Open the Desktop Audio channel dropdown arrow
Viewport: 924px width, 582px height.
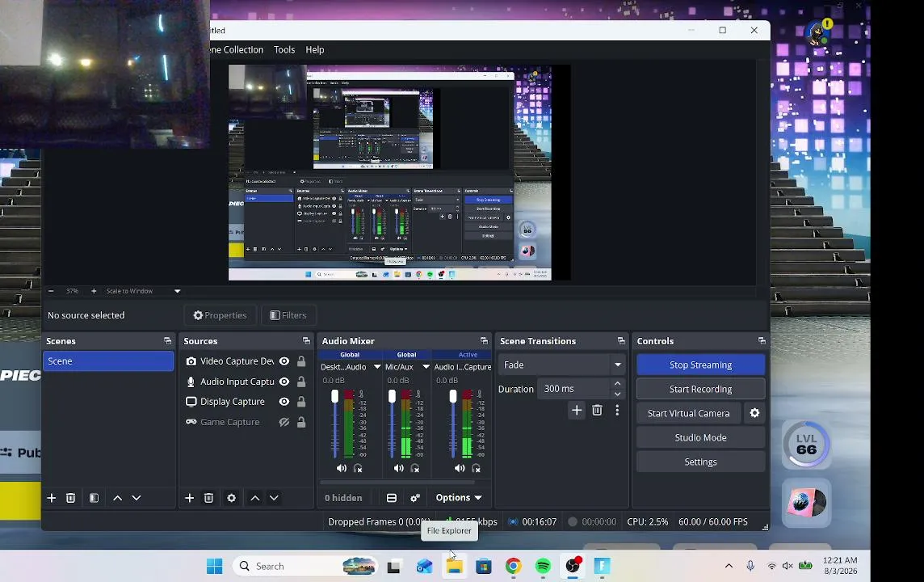tap(377, 367)
